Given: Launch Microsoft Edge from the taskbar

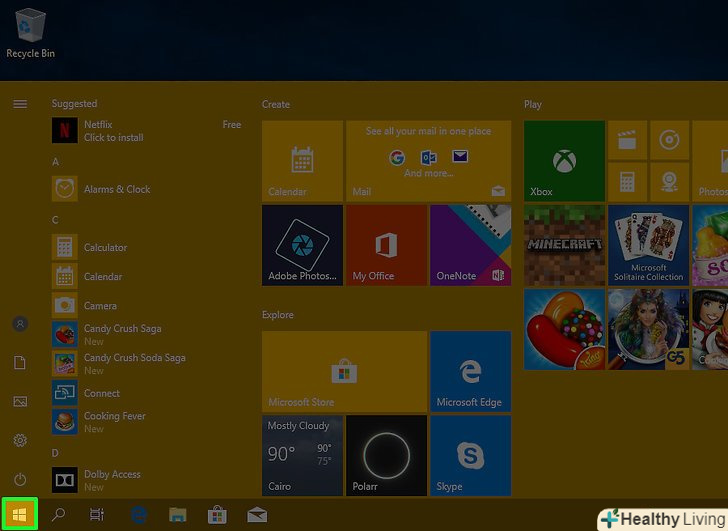Looking at the screenshot, I should pyautogui.click(x=139, y=515).
